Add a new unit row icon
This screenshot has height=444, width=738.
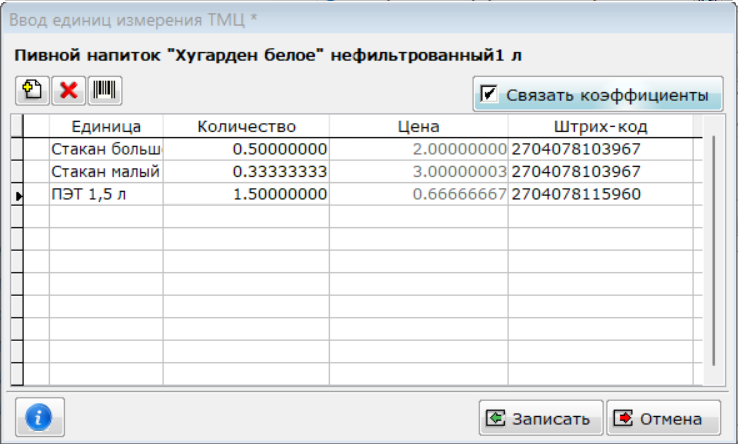(x=32, y=90)
